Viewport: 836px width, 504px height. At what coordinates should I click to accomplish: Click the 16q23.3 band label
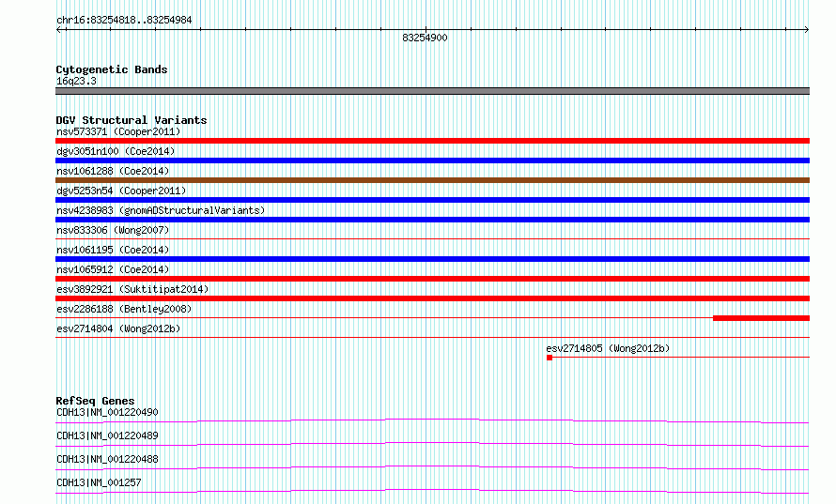coord(76,81)
